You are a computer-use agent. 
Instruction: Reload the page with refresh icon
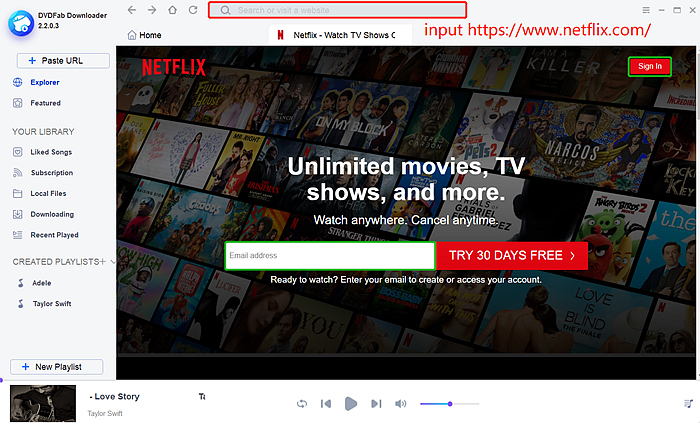pos(193,10)
